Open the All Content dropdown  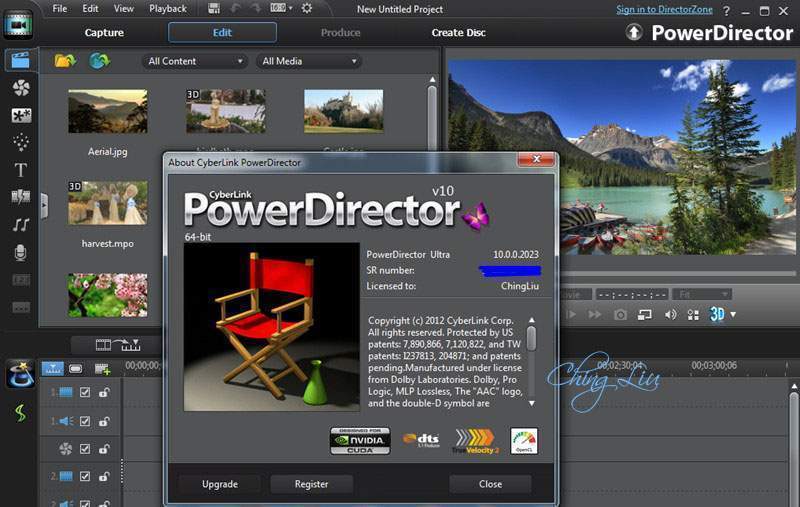point(194,61)
